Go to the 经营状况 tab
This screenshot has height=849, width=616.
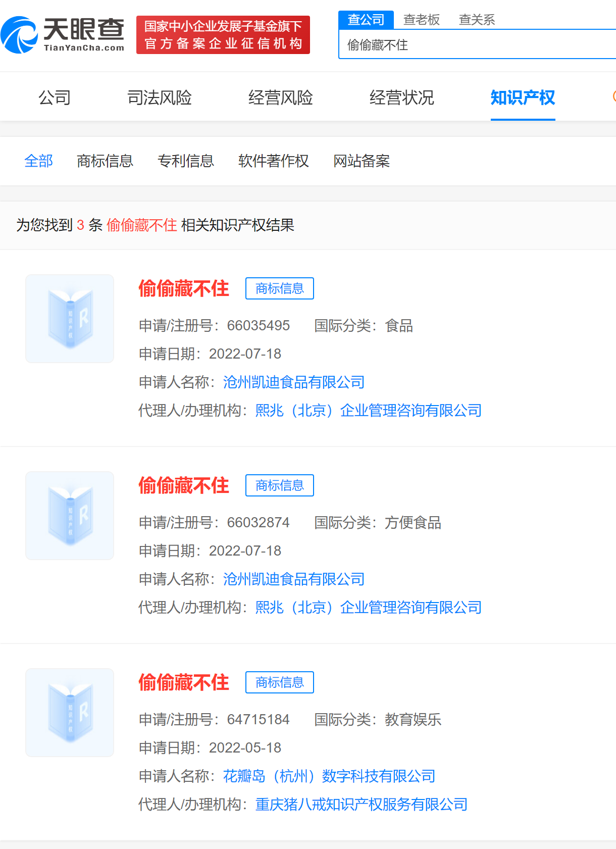pyautogui.click(x=401, y=97)
